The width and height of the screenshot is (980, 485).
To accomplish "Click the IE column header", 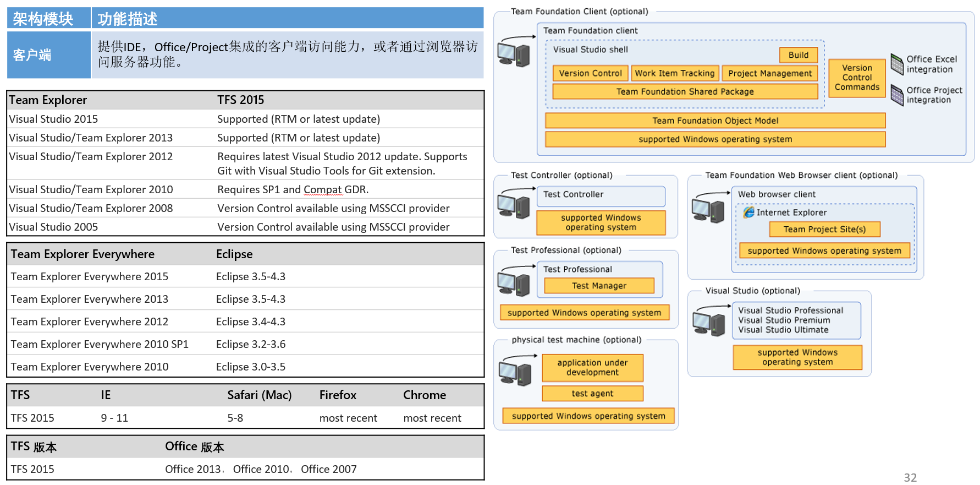I will [x=106, y=395].
